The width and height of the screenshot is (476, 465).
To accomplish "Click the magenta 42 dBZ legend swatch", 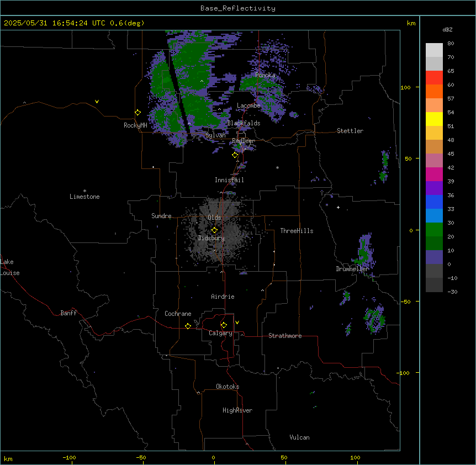I will [x=434, y=174].
